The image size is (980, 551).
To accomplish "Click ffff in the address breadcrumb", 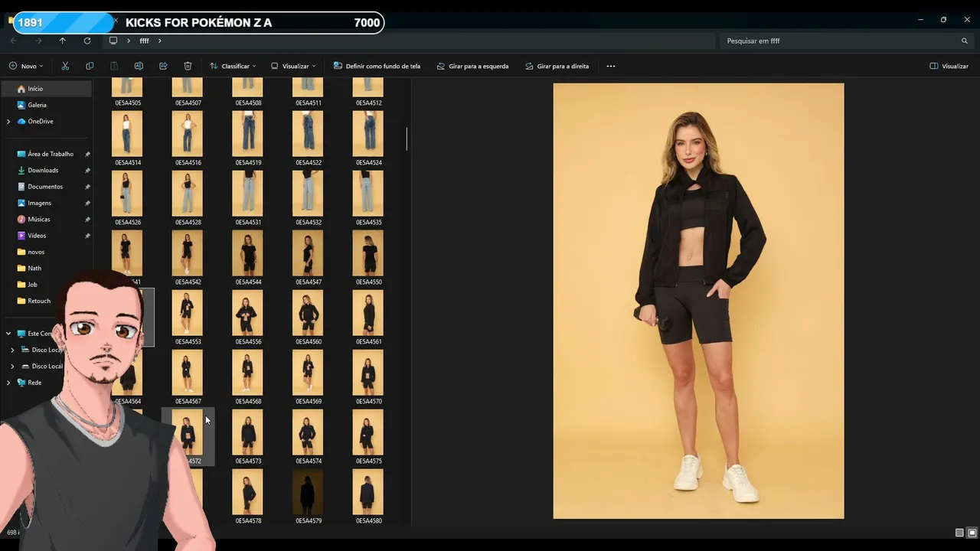I will click(x=144, y=41).
